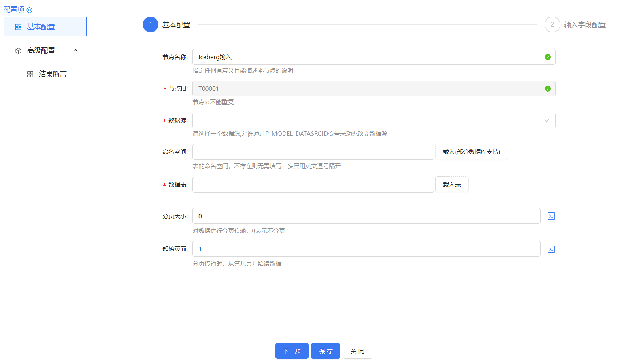Click the 载入表 button

coord(452,184)
